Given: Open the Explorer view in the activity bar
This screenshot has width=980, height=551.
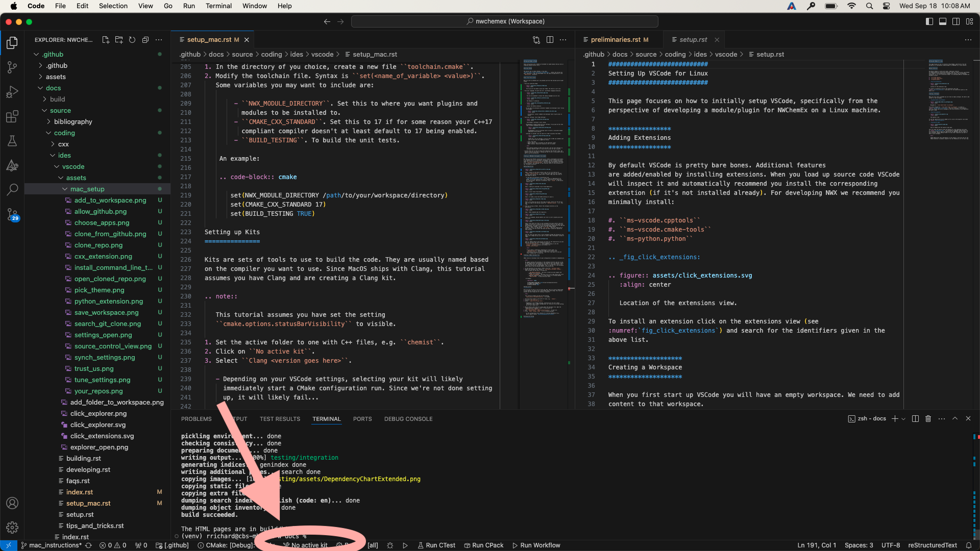Looking at the screenshot, I should pyautogui.click(x=12, y=43).
